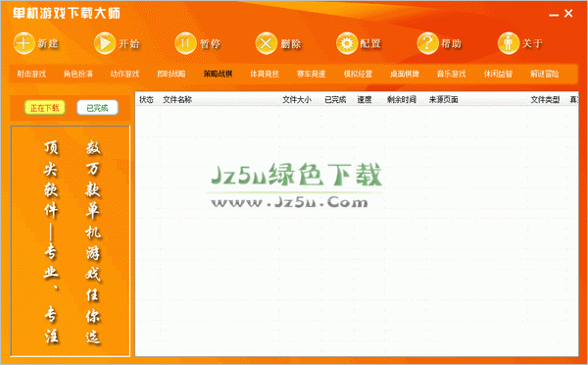Screen dimensions: 588x365
Task: Select the 角色扮演 category tab
Action: pos(78,74)
